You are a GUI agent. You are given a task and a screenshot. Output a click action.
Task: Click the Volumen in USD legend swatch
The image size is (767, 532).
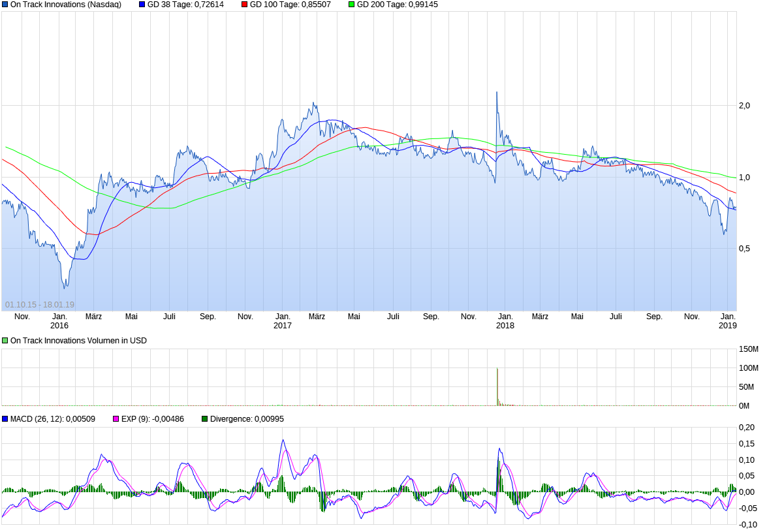pos(5,341)
